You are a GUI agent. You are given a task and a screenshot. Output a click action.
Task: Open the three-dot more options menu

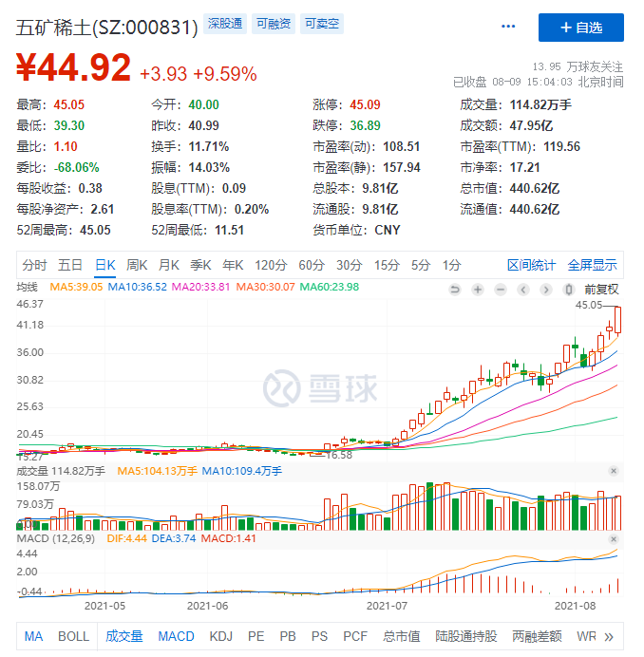(x=508, y=27)
